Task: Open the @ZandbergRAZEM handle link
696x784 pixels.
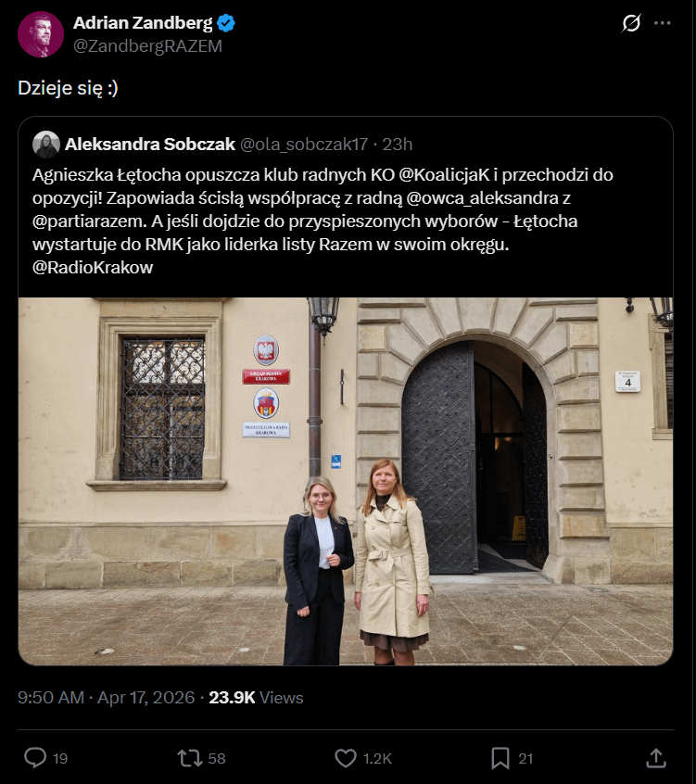Action: [148, 45]
